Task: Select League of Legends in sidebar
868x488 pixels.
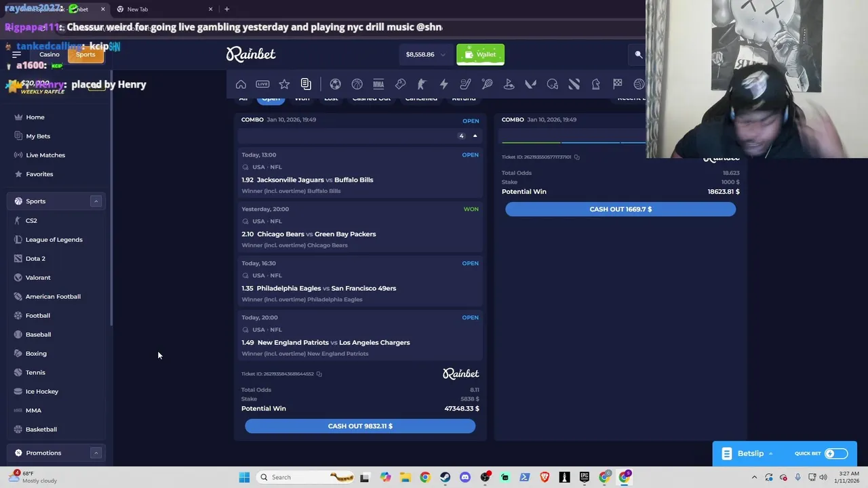Action: pos(54,239)
